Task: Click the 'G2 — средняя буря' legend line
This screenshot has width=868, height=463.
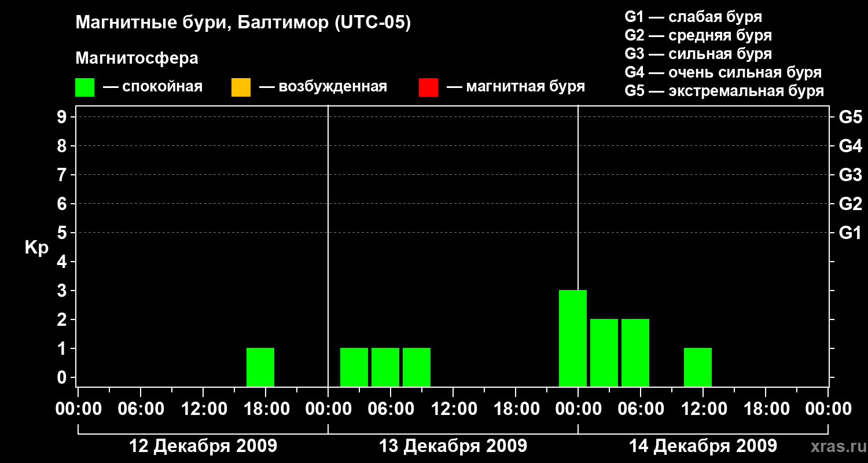Action: 698,35
